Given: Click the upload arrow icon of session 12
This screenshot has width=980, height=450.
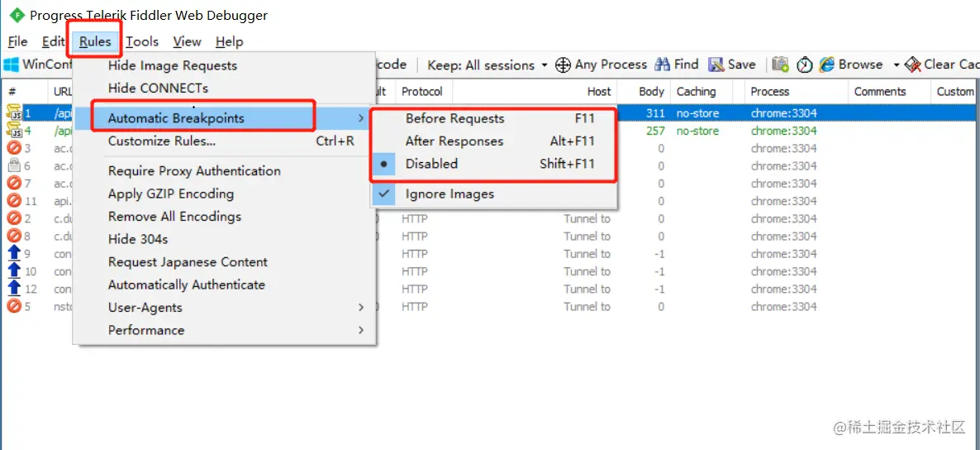Looking at the screenshot, I should [x=14, y=289].
